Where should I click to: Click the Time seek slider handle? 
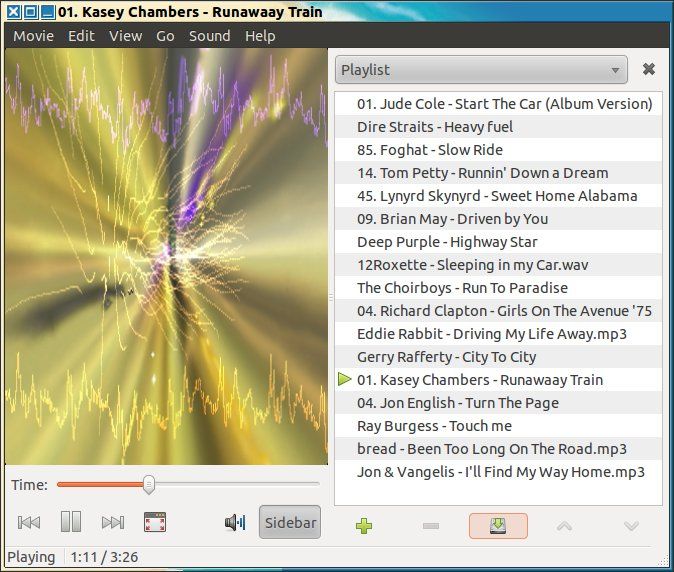coord(149,485)
